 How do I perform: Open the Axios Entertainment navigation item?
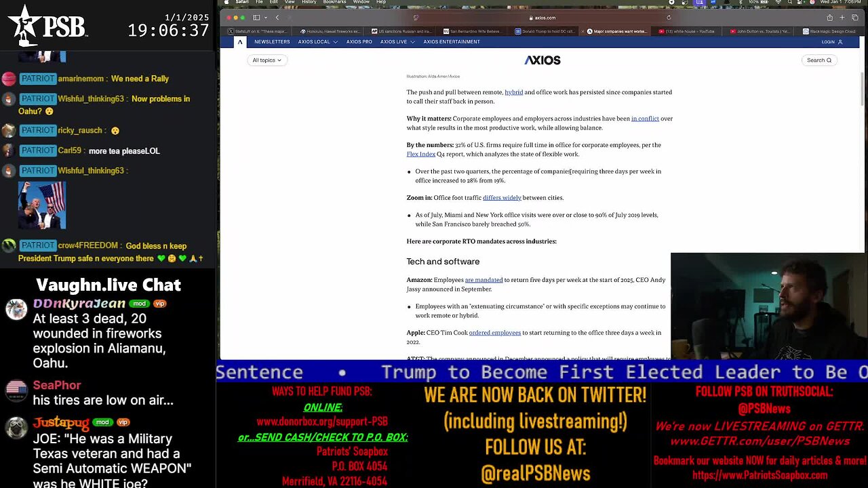tap(452, 42)
